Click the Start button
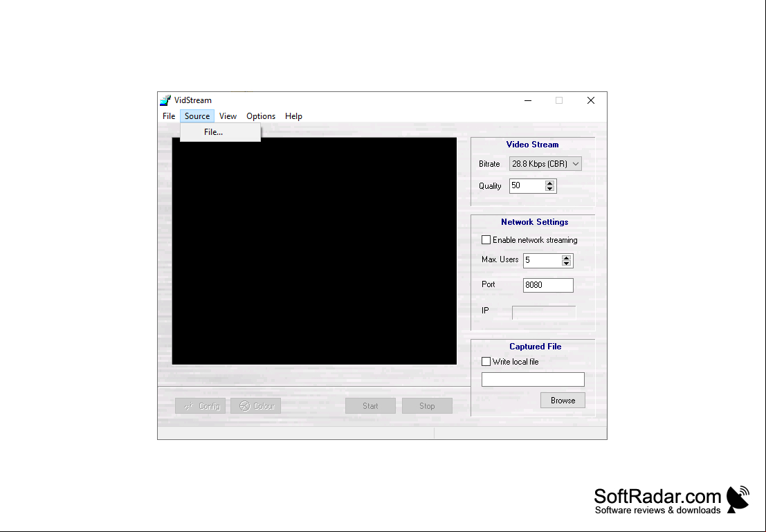 370,406
